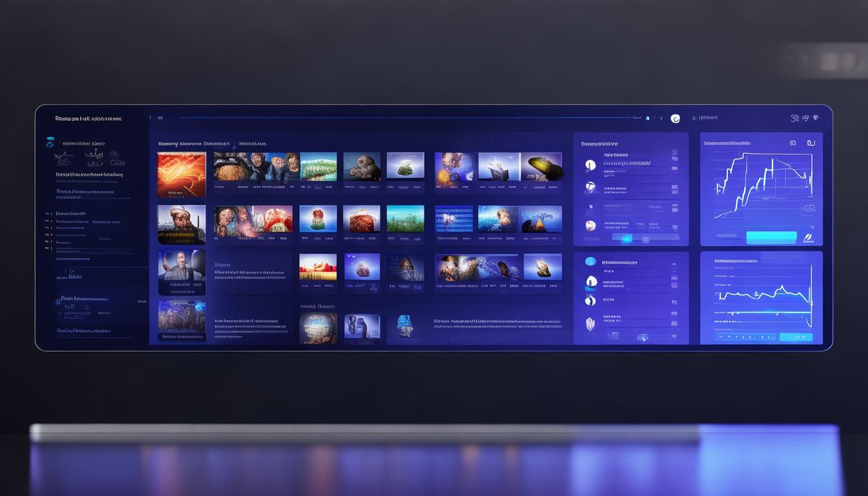The width and height of the screenshot is (868, 496).
Task: Toggle the round switch at bottom of lower list panel
Action: point(643,337)
